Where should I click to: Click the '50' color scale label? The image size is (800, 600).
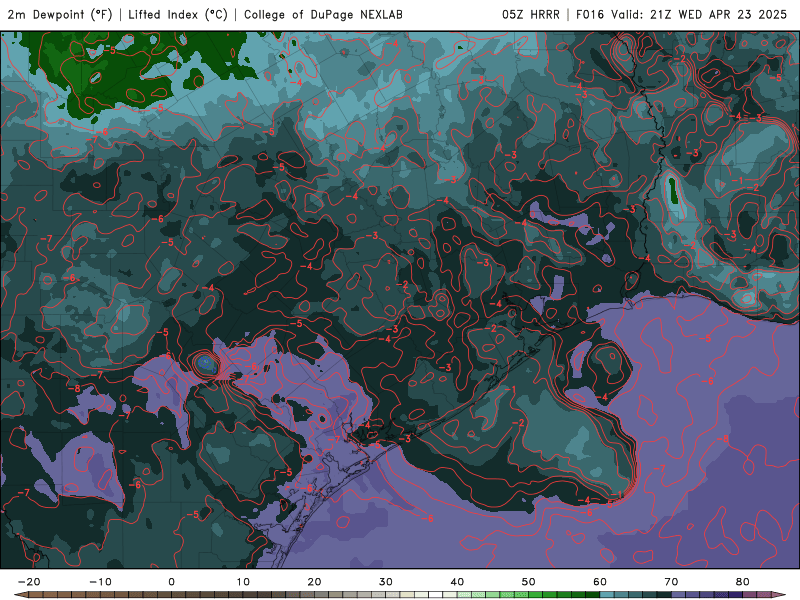click(x=529, y=582)
